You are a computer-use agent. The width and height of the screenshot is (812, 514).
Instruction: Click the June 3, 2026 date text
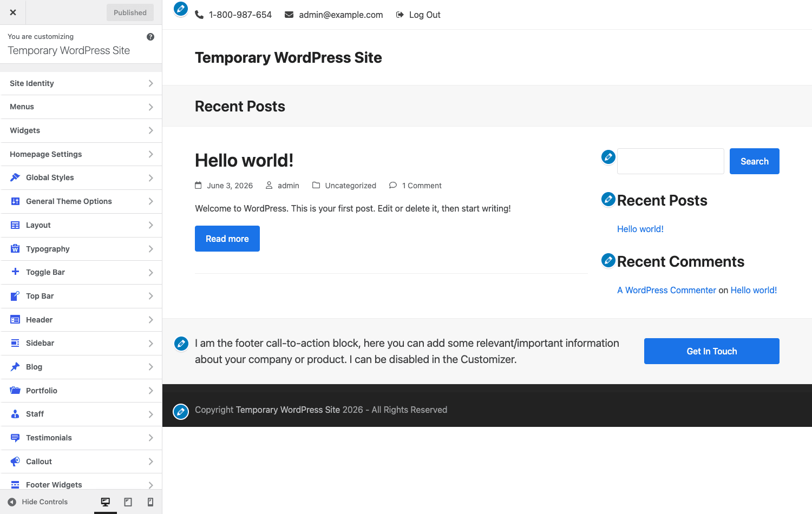[x=230, y=186]
